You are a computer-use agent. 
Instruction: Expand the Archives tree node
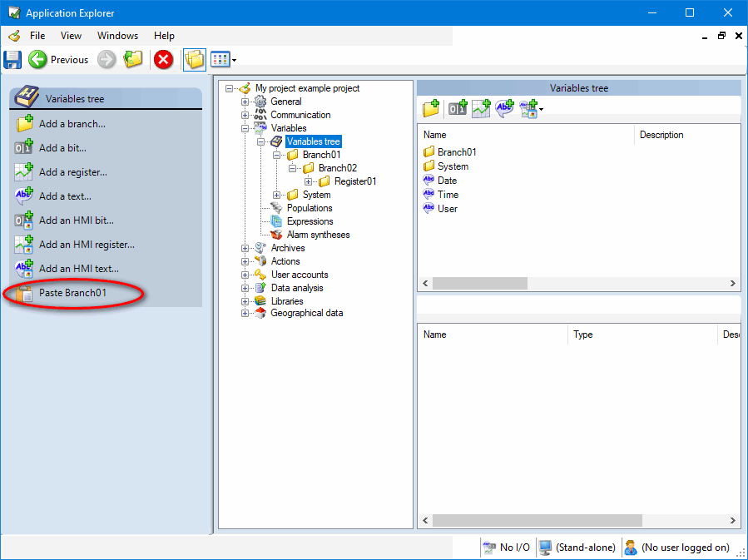(245, 248)
